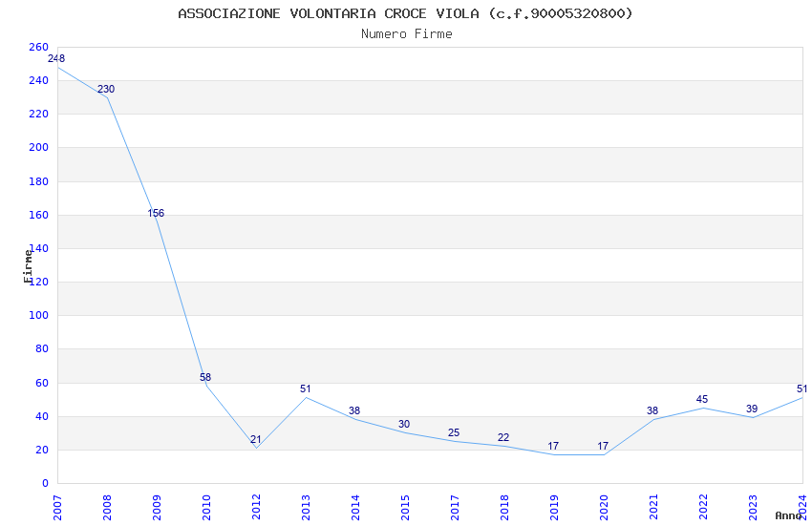Select the '38' data label above 2021

coord(652,410)
